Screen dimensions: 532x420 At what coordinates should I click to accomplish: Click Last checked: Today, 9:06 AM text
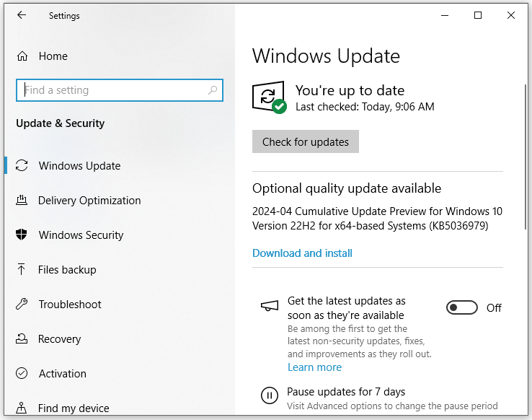[365, 107]
